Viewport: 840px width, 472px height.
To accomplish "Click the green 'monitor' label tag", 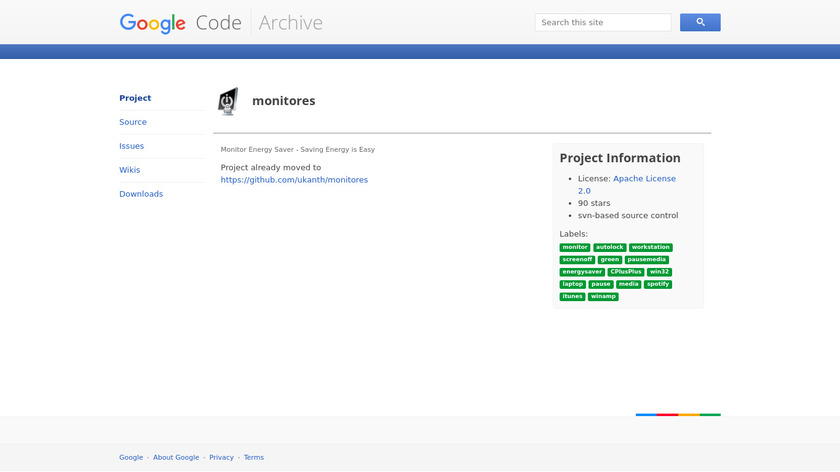I will tap(575, 247).
